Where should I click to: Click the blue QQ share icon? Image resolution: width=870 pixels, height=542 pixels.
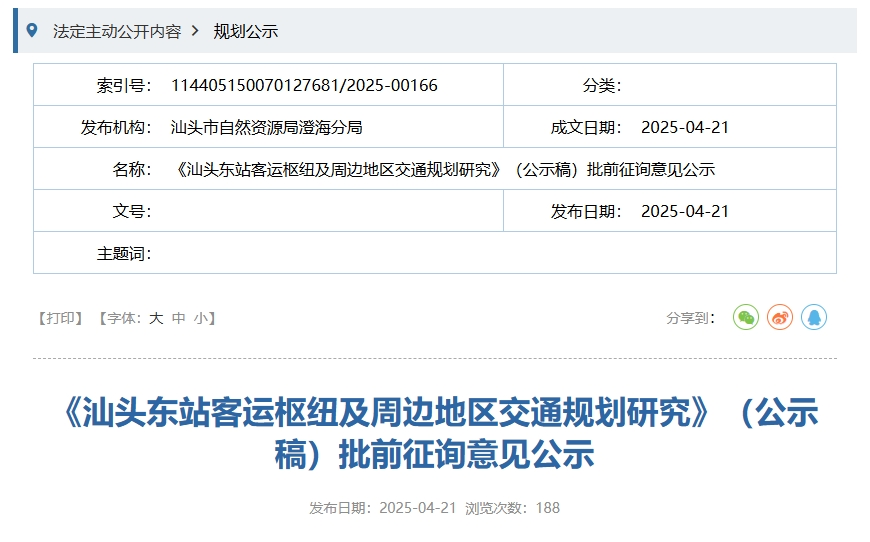(x=814, y=318)
